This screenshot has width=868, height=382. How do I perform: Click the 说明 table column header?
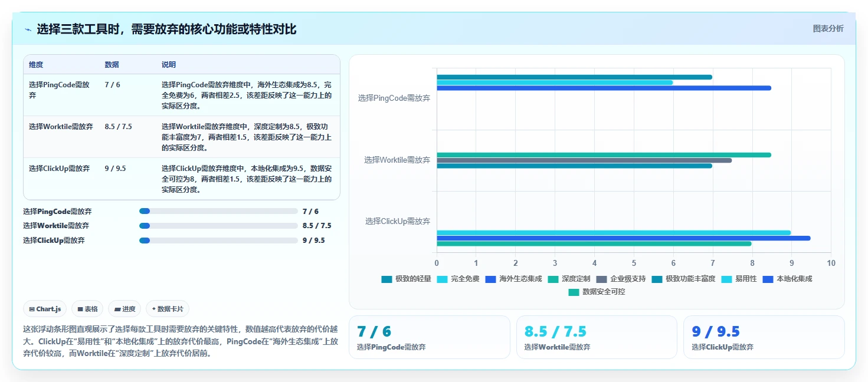169,65
